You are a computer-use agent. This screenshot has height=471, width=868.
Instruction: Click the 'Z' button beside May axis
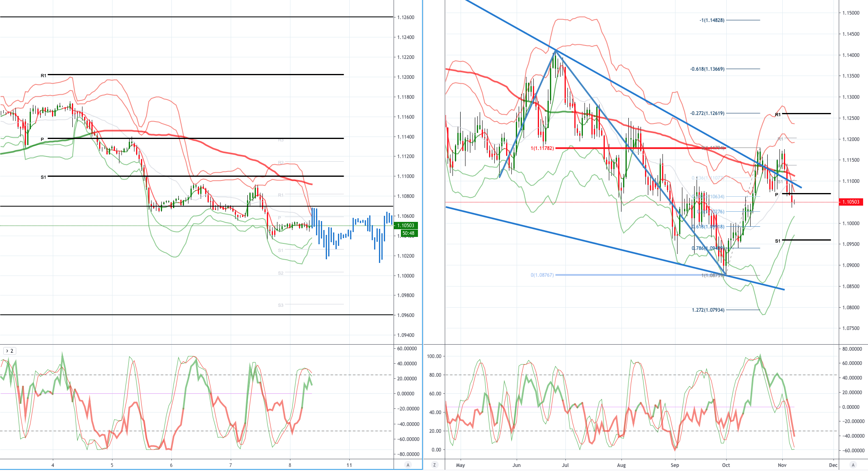pos(434,465)
